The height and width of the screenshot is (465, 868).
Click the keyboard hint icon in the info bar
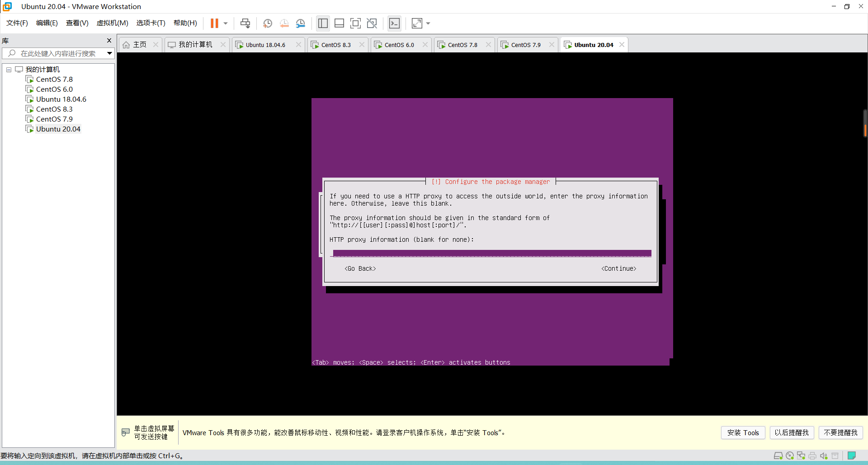coord(126,432)
